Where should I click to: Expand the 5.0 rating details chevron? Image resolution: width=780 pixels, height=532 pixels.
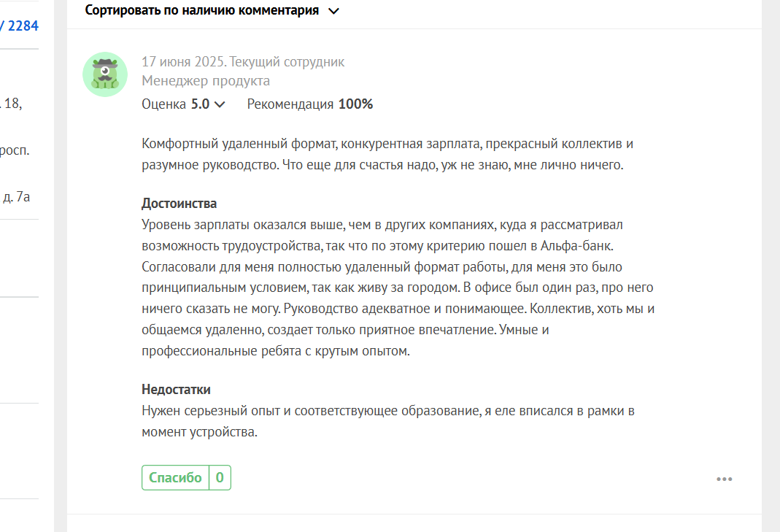[x=220, y=104]
